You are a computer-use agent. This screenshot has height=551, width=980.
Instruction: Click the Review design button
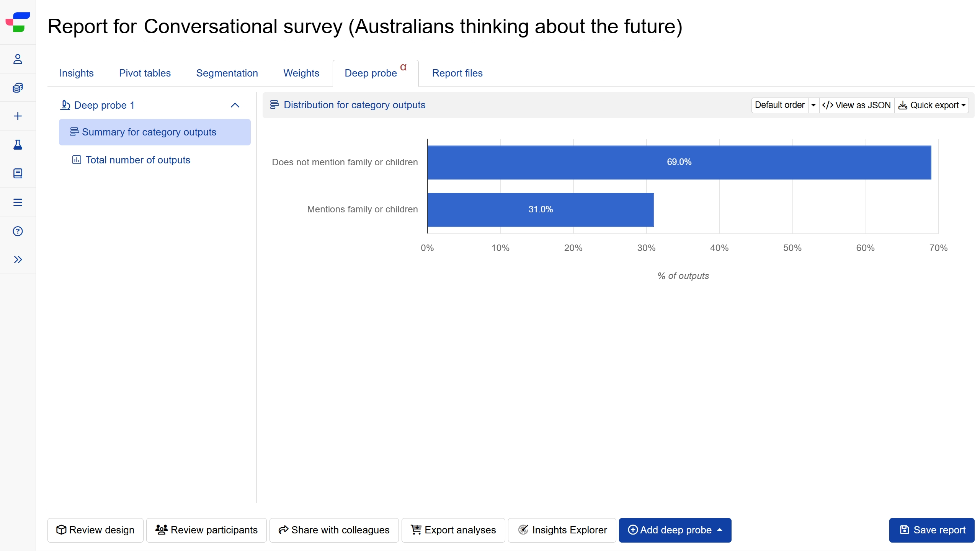click(95, 530)
